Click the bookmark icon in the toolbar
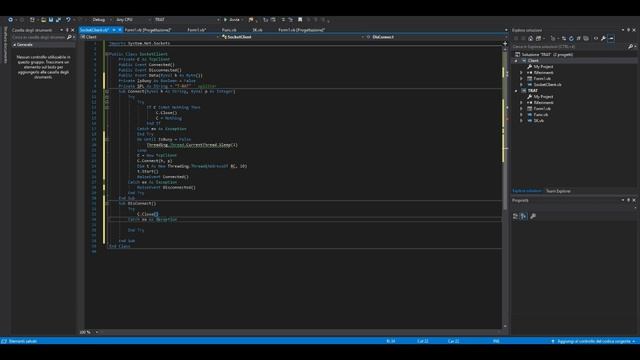640x360 pixels. 300,20
